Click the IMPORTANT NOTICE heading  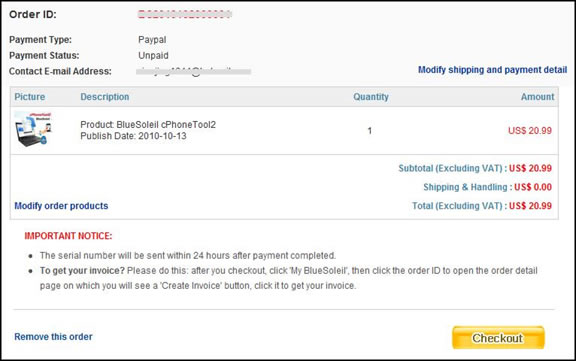(x=68, y=236)
